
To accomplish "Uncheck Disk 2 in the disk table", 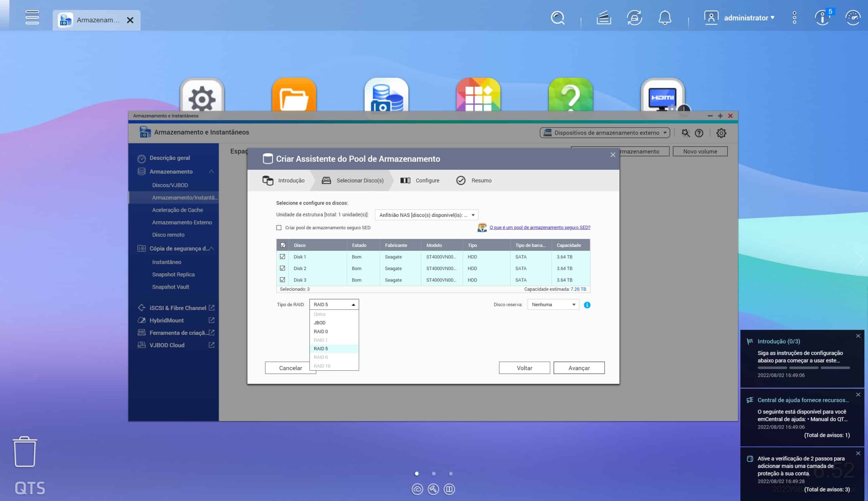I will [282, 268].
